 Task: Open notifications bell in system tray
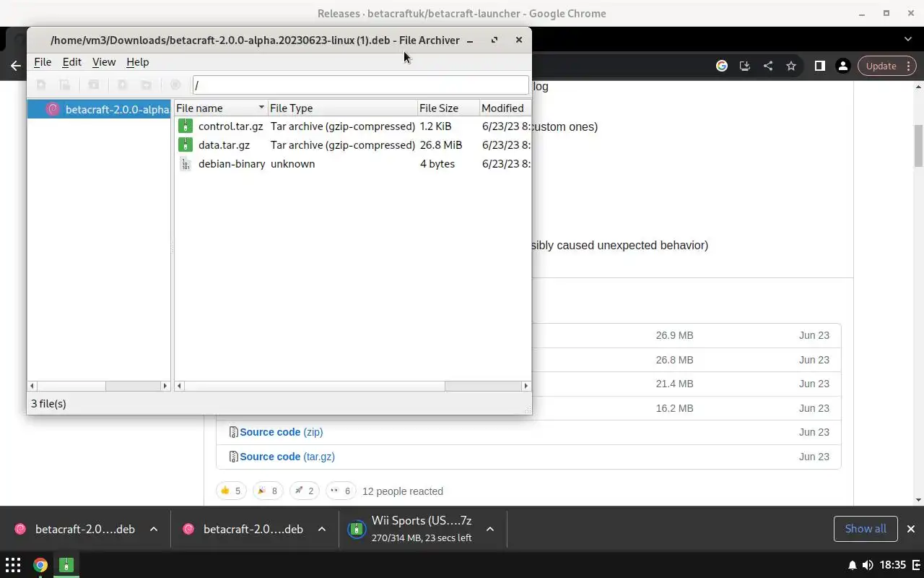pyautogui.click(x=852, y=565)
